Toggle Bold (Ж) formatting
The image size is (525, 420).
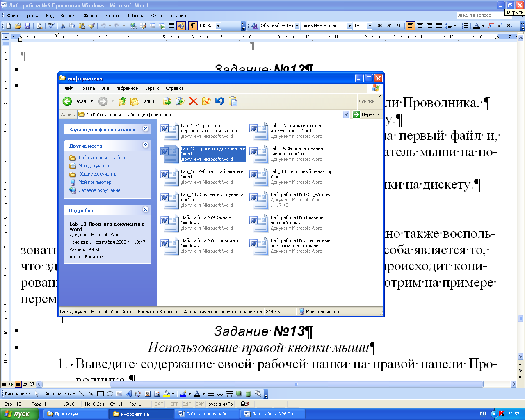(x=380, y=26)
